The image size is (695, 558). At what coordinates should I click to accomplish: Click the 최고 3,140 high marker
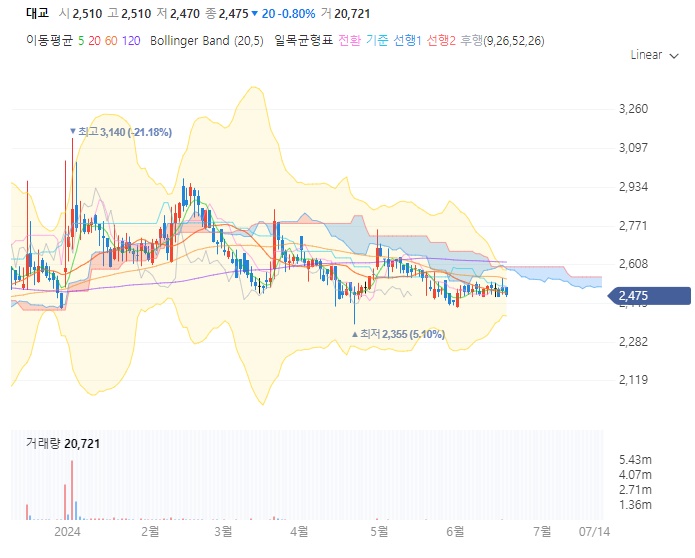121,132
